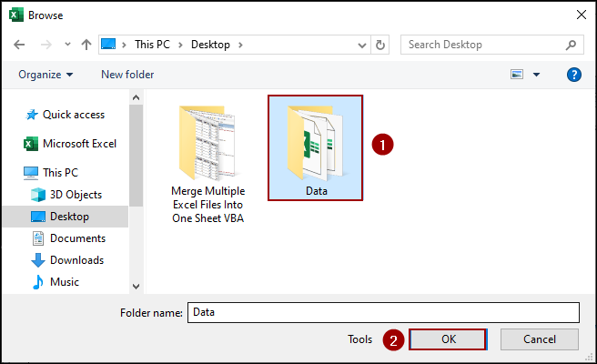Open the recent locations dropdown arrow
Image resolution: width=597 pixels, height=364 pixels.
pyautogui.click(x=66, y=45)
